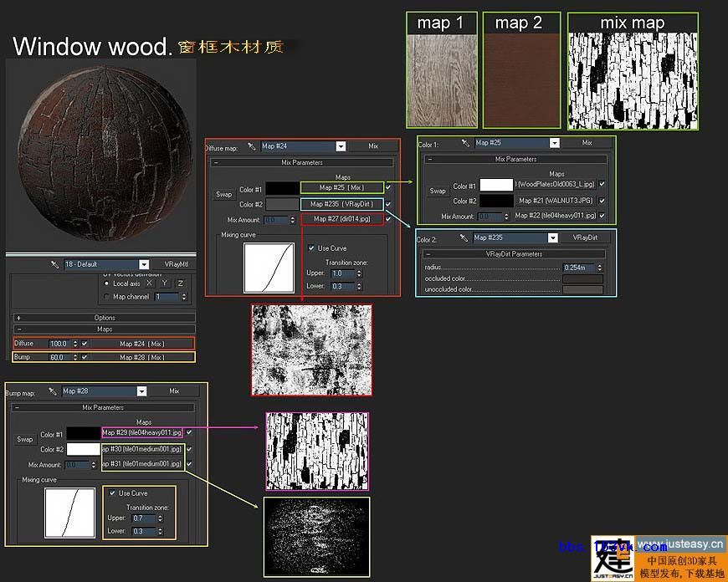Click Swap in the Bump map panel

[25, 439]
